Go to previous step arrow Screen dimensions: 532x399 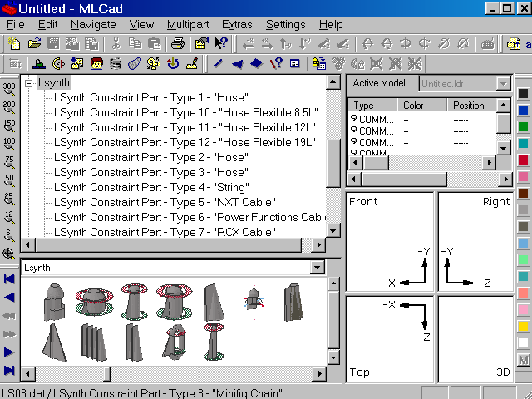point(9,298)
